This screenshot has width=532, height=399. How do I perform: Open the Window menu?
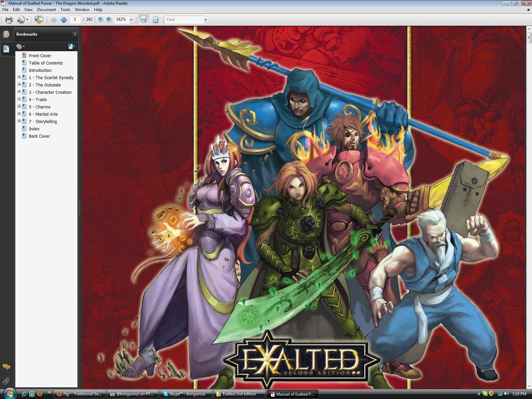pyautogui.click(x=82, y=10)
